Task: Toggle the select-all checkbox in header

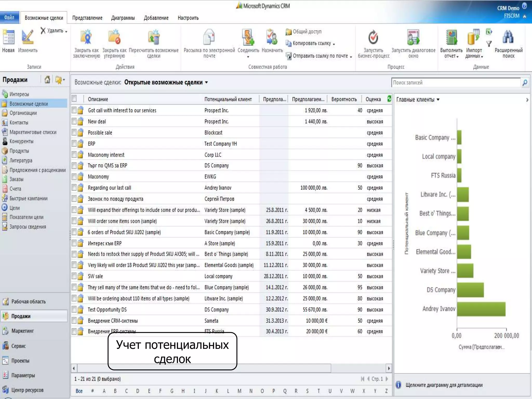Action: point(74,99)
